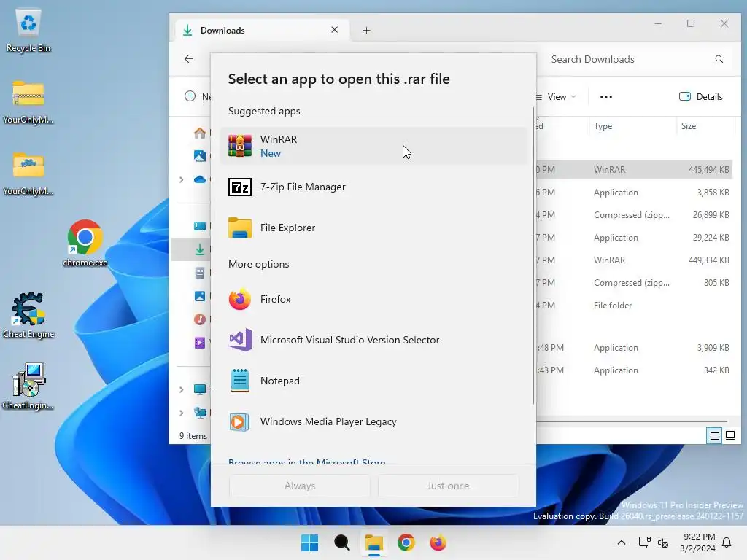747x560 pixels.
Task: Switch to large thumbnails view
Action: coord(729,435)
